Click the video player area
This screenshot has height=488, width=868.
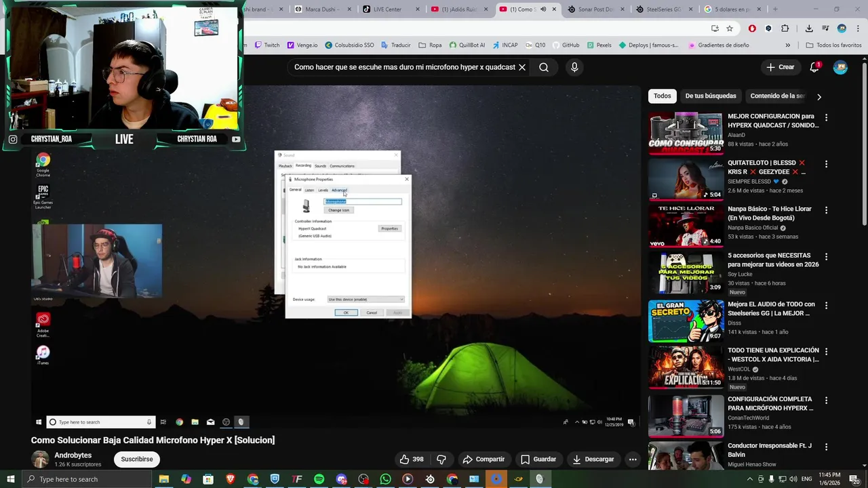click(x=336, y=258)
